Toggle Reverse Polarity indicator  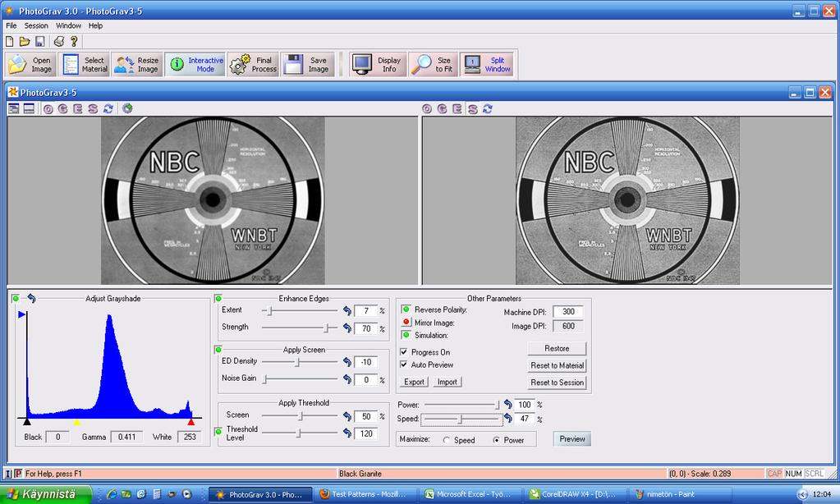(x=406, y=309)
